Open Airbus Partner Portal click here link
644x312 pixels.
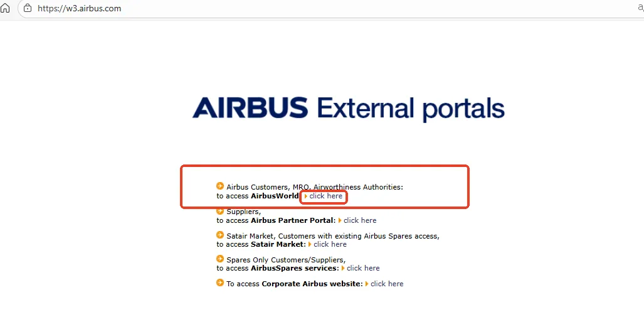[360, 220]
